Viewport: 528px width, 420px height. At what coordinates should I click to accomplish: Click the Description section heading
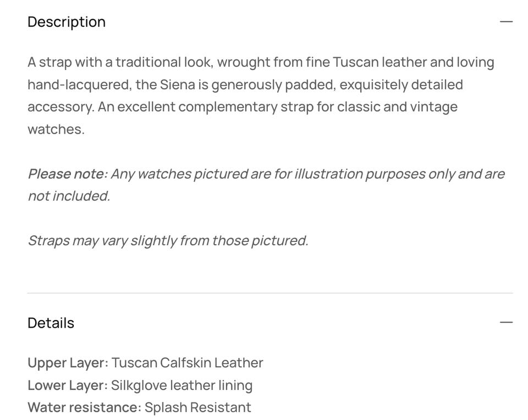(x=67, y=22)
